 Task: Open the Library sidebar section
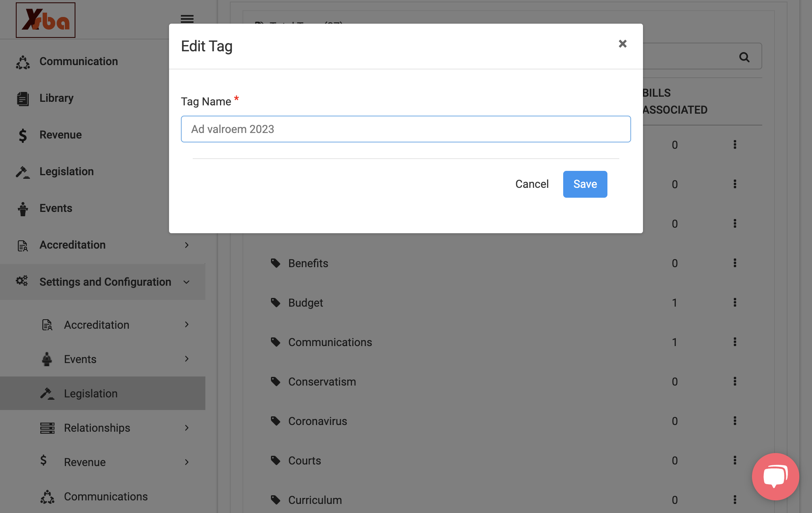point(56,98)
